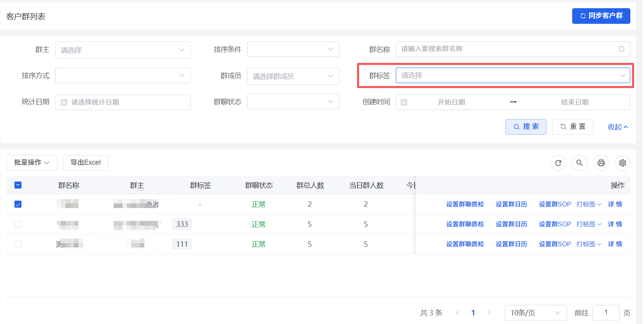Viewport: 644px width, 324px height.
Task: Open 打标签 dropdown in the first row
Action: click(x=589, y=204)
